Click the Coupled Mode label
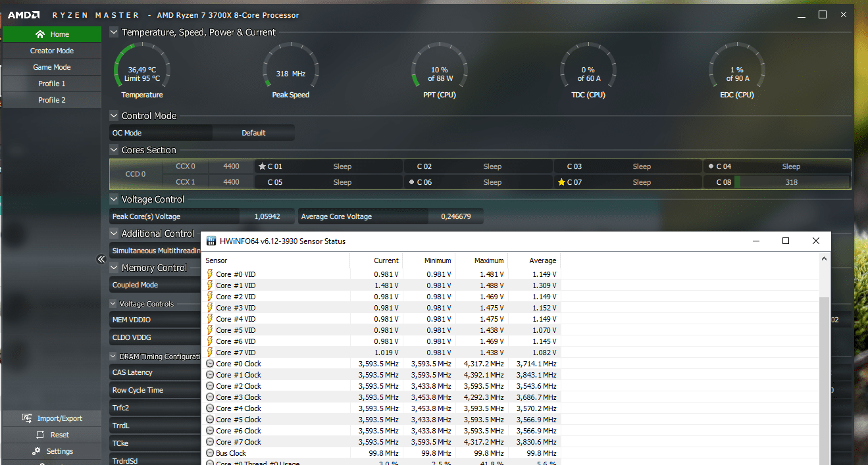The width and height of the screenshot is (868, 465). point(135,285)
